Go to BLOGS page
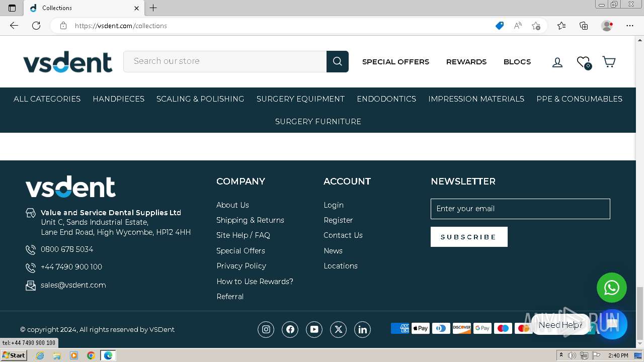The width and height of the screenshot is (644, 362). (517, 62)
